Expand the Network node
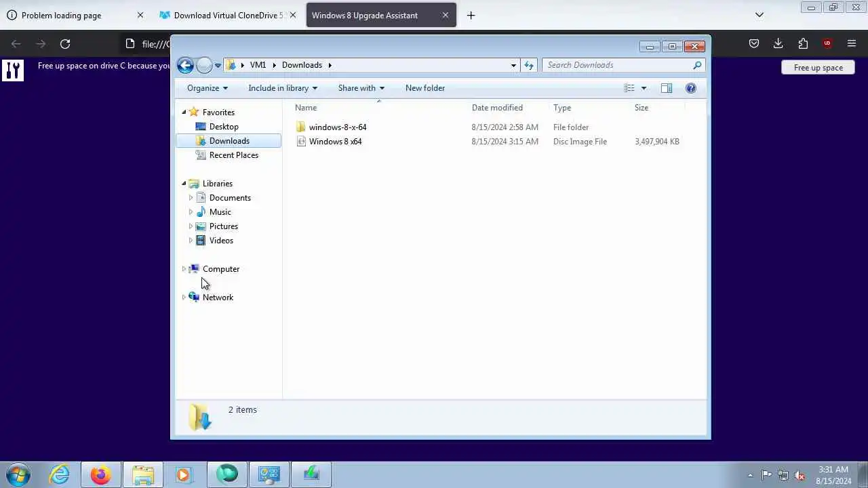The image size is (868, 488). click(x=184, y=298)
